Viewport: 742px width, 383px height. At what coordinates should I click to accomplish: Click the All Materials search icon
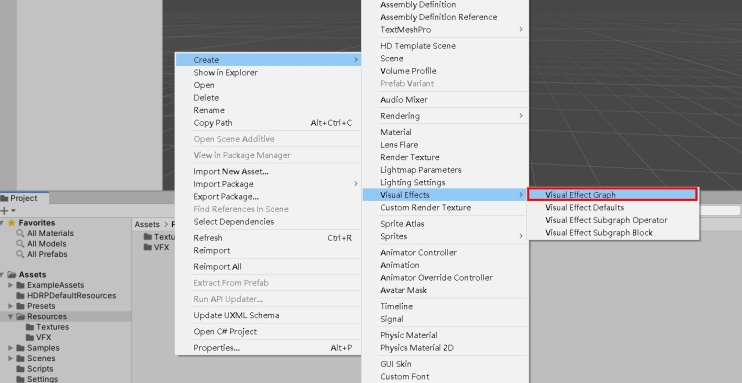coord(20,233)
